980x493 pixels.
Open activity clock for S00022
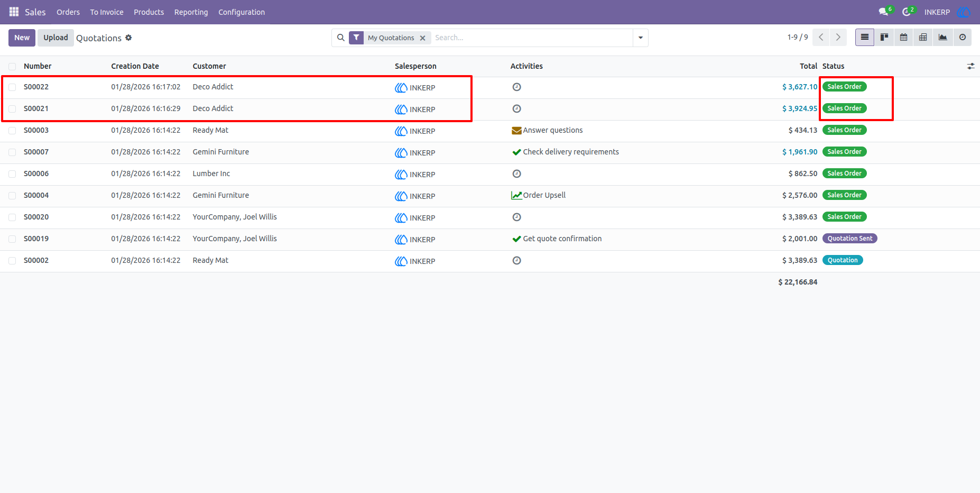tap(516, 87)
